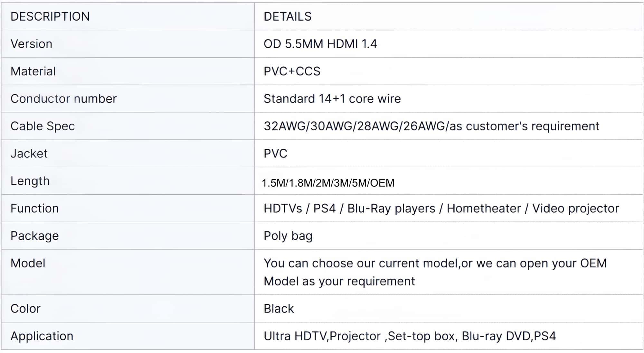
Task: Select the Model row label
Action: click(28, 263)
